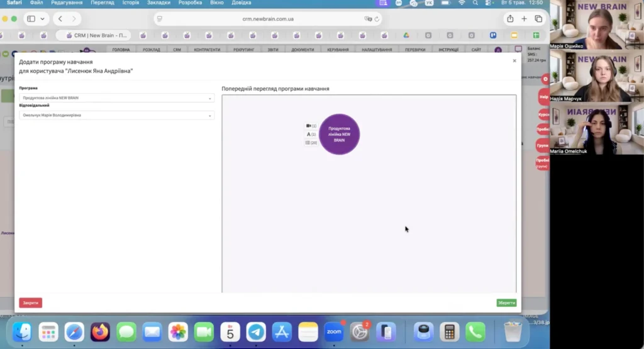Screen dimensions: 644x349
Task: Switch to the yellow notes-icon tab
Action: click(514, 35)
